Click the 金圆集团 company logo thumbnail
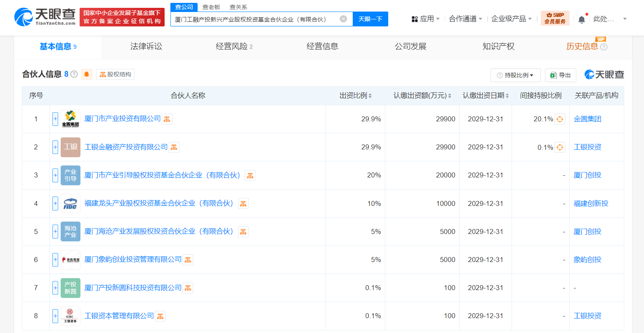This screenshot has height=333, width=644. tap(71, 119)
